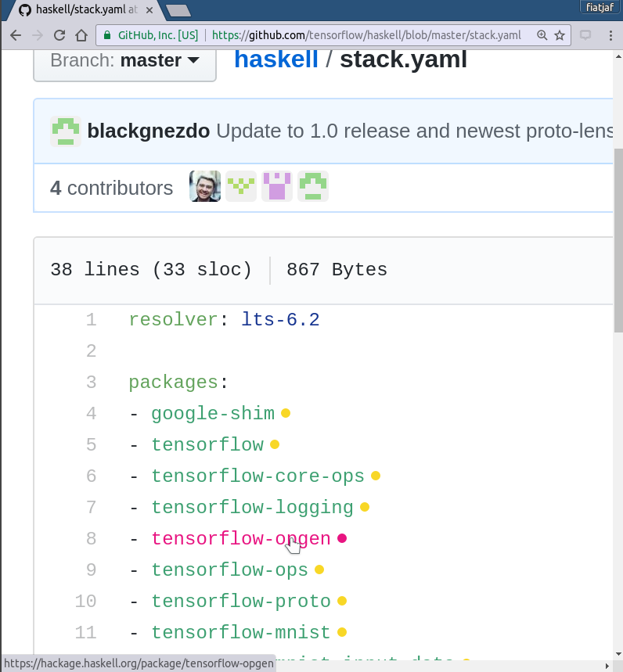Open the tensorflow-core-ops package link
623x672 pixels.
click(257, 476)
